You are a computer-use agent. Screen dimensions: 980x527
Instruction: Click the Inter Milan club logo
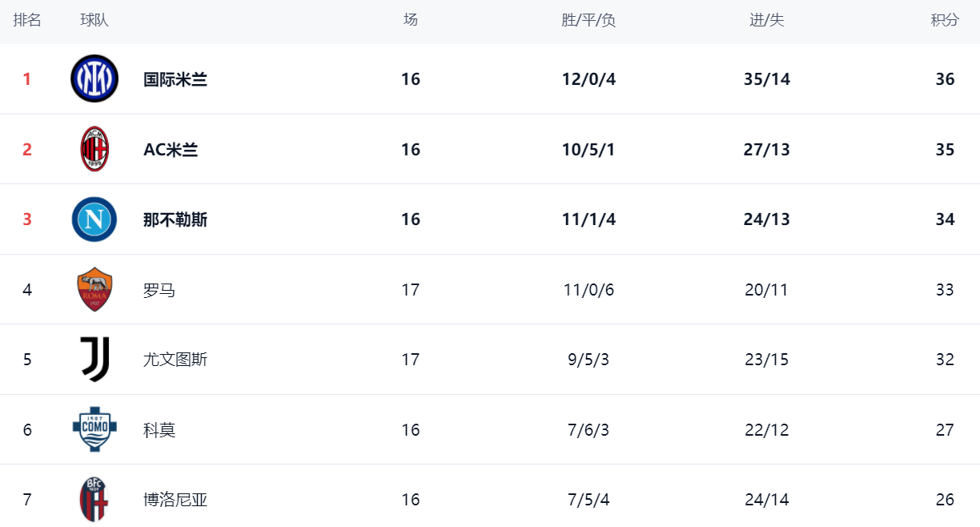(x=94, y=78)
